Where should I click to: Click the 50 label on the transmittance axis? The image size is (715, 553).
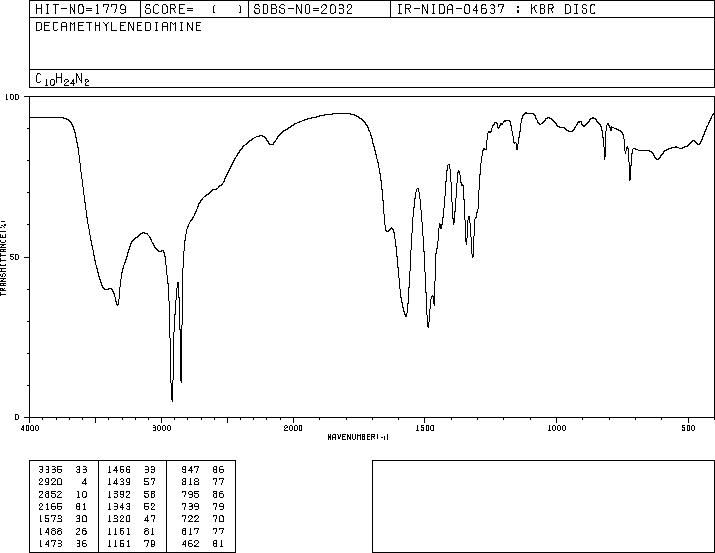15,257
